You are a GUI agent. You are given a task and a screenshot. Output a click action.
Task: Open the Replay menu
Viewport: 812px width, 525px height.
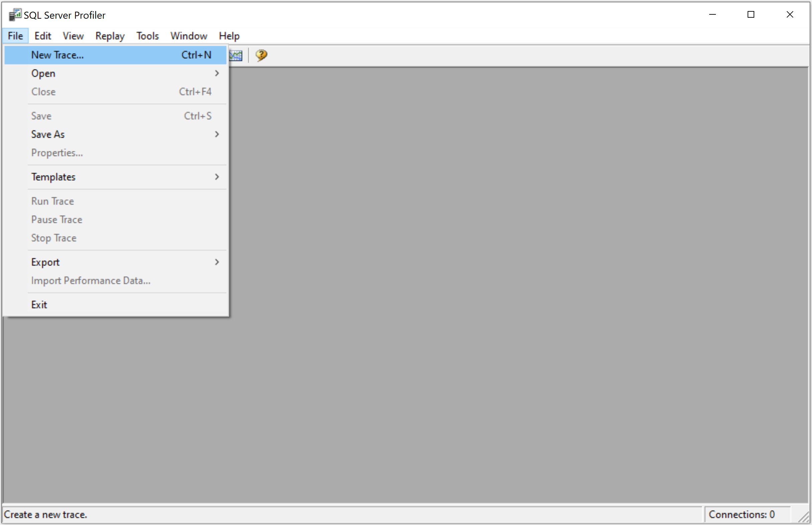click(x=110, y=36)
